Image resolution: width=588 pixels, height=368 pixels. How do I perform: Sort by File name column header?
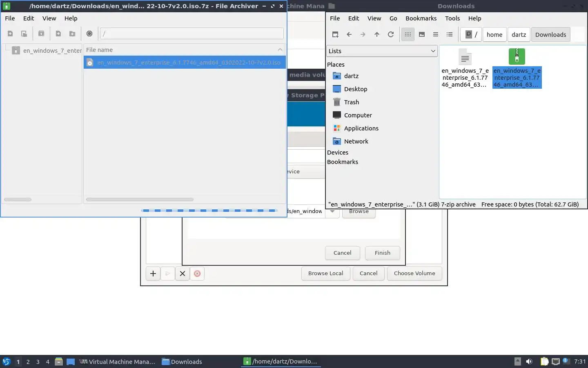click(x=184, y=50)
